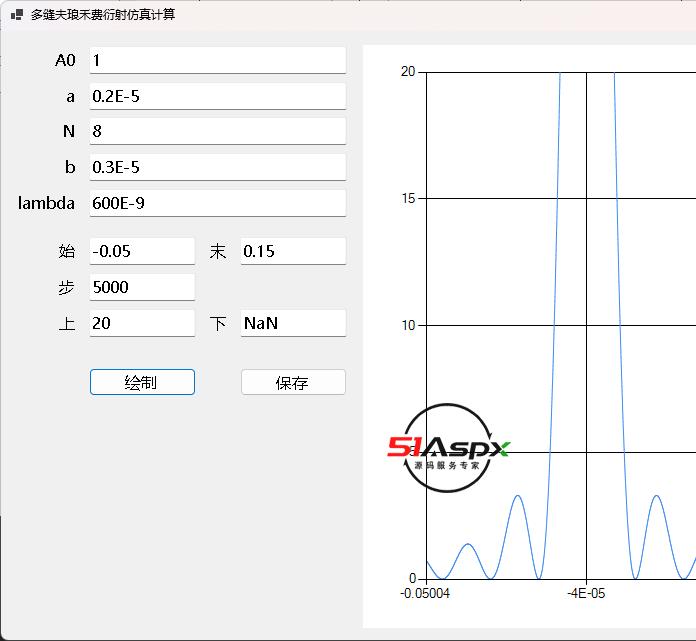Click the chart y-axis label 20
Image resolution: width=696 pixels, height=641 pixels.
(x=408, y=71)
